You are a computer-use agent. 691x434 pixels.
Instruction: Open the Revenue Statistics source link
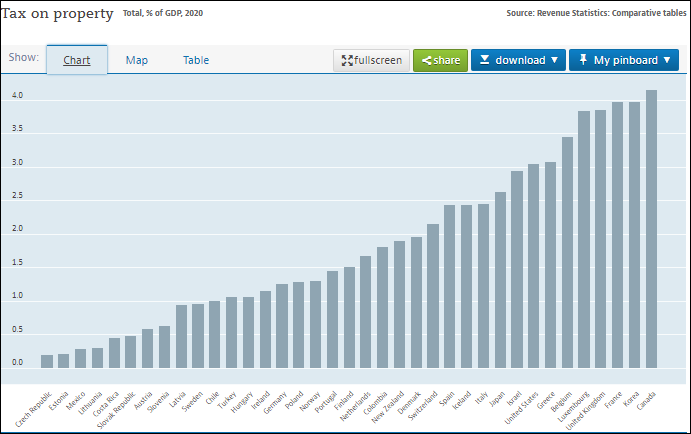pyautogui.click(x=596, y=13)
